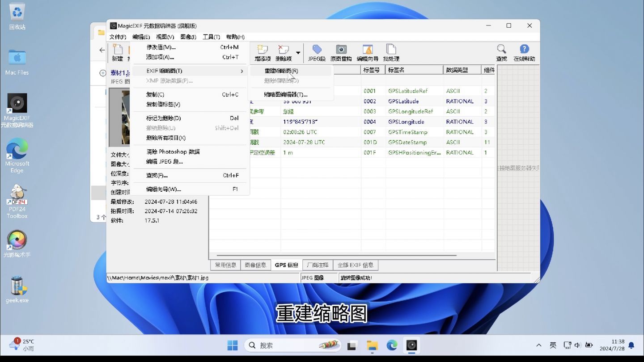Open the 视图(V) menu

(x=165, y=37)
